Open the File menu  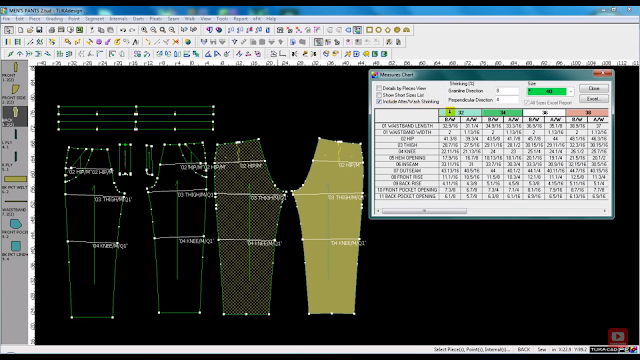(6, 19)
